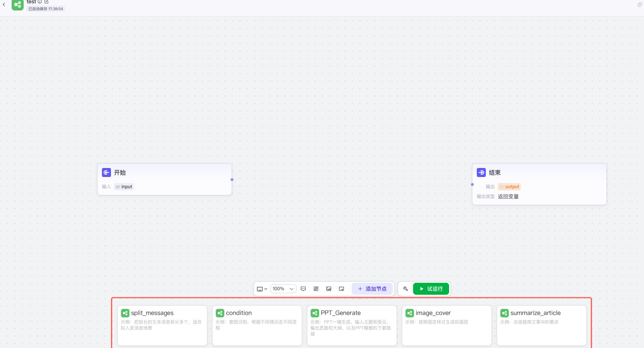Screen dimensions: 644x348
Task: Click the str.output variable tag in end node
Action: pyautogui.click(x=509, y=187)
